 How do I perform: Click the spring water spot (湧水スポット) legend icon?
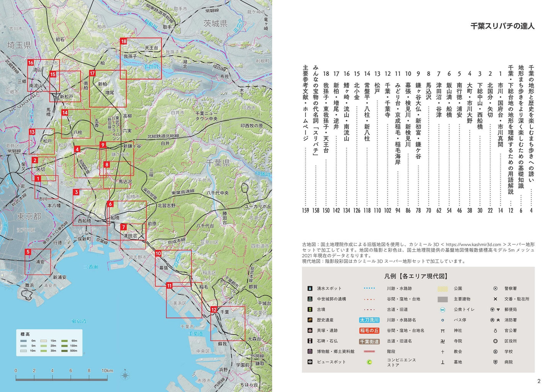(x=310, y=288)
